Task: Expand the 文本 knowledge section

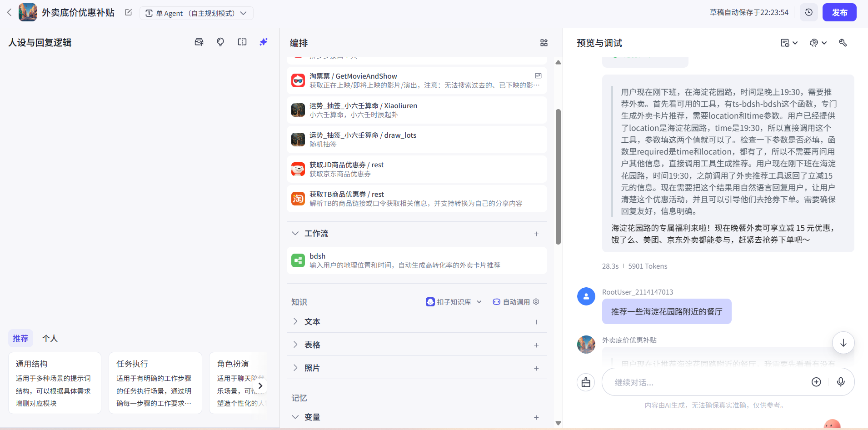Action: point(295,321)
